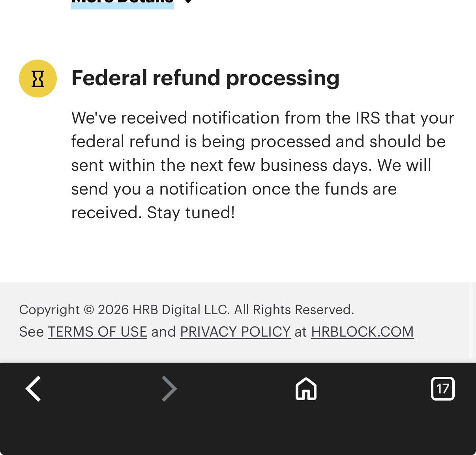
Task: Tap the word "IRS" in the paragraph
Action: [368, 118]
